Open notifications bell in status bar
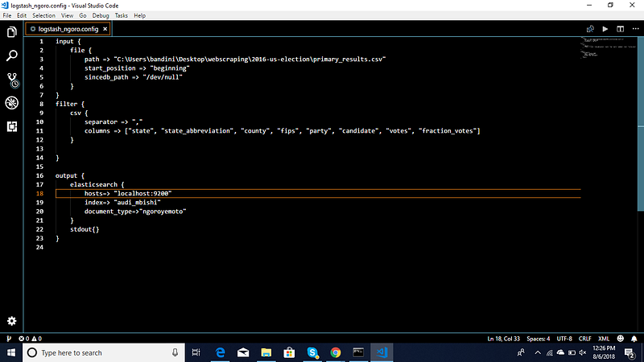 (x=634, y=339)
